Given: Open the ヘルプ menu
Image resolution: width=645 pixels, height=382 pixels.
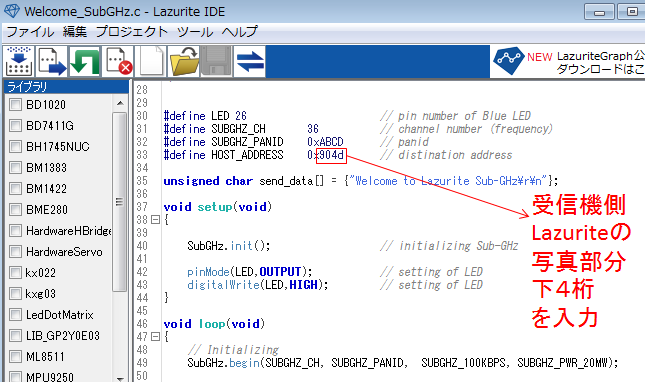Looking at the screenshot, I should [239, 32].
